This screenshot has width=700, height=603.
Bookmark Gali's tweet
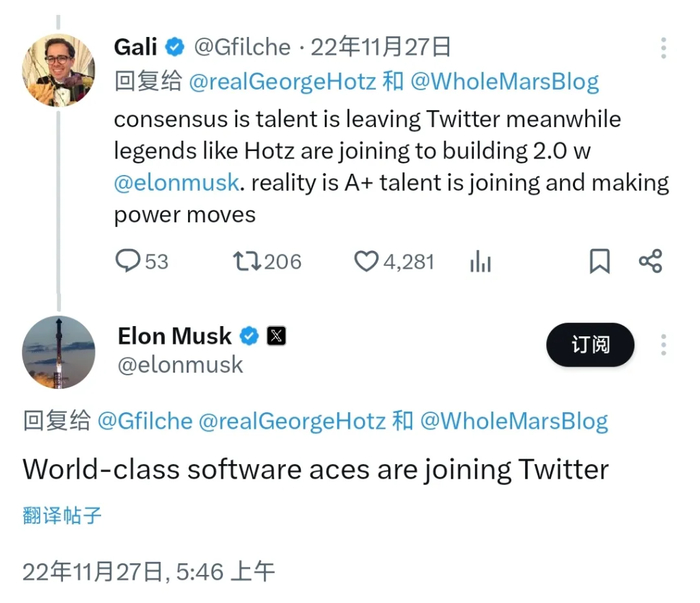(599, 261)
